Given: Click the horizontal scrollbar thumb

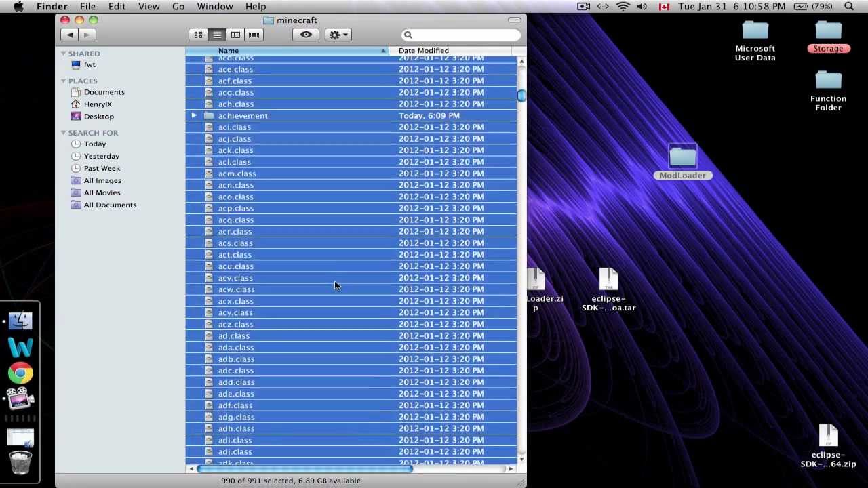Looking at the screenshot, I should (304, 468).
